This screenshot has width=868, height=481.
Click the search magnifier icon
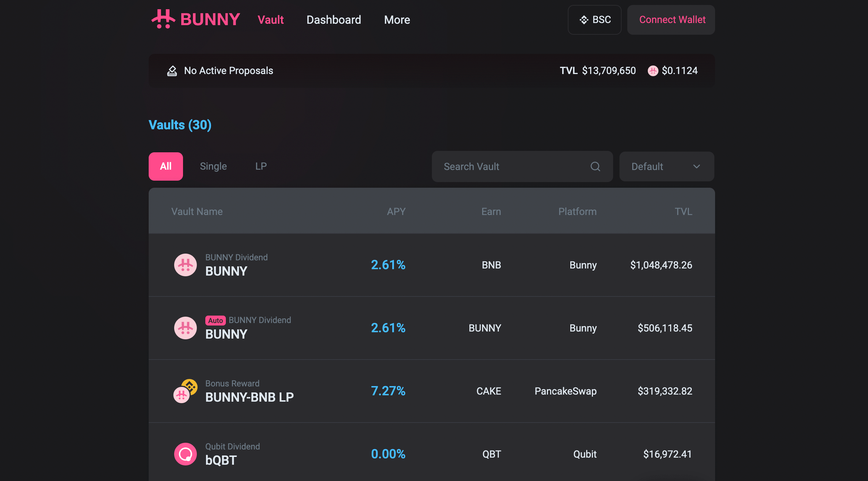pyautogui.click(x=595, y=166)
